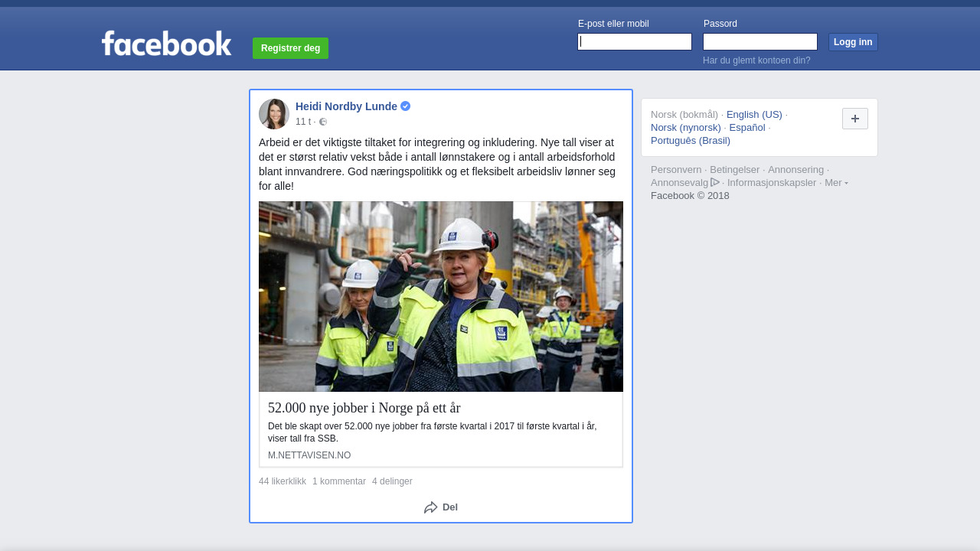Click the Norsk (bokmål) language text
This screenshot has height=551, width=980.
[x=684, y=115]
